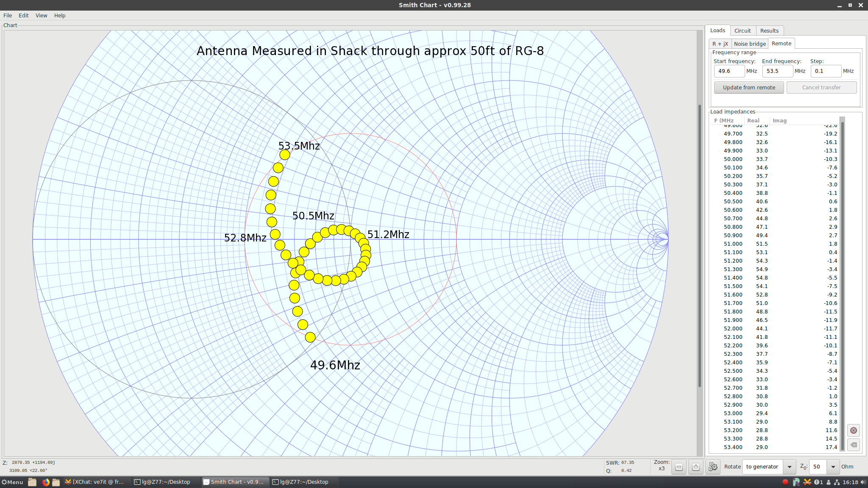Viewport: 868px width, 488px height.
Task: Open chart settings gears button
Action: pyautogui.click(x=713, y=467)
